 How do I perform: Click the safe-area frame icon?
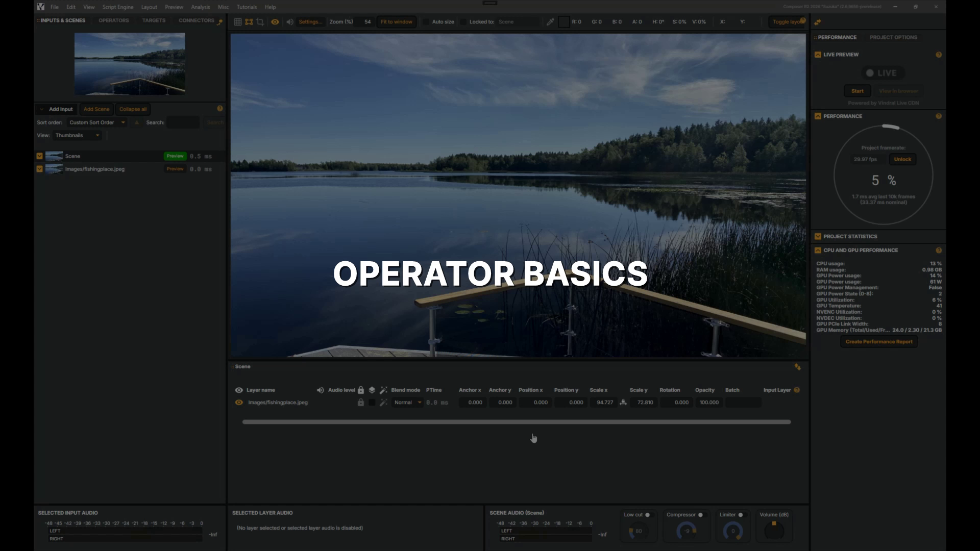coord(249,22)
